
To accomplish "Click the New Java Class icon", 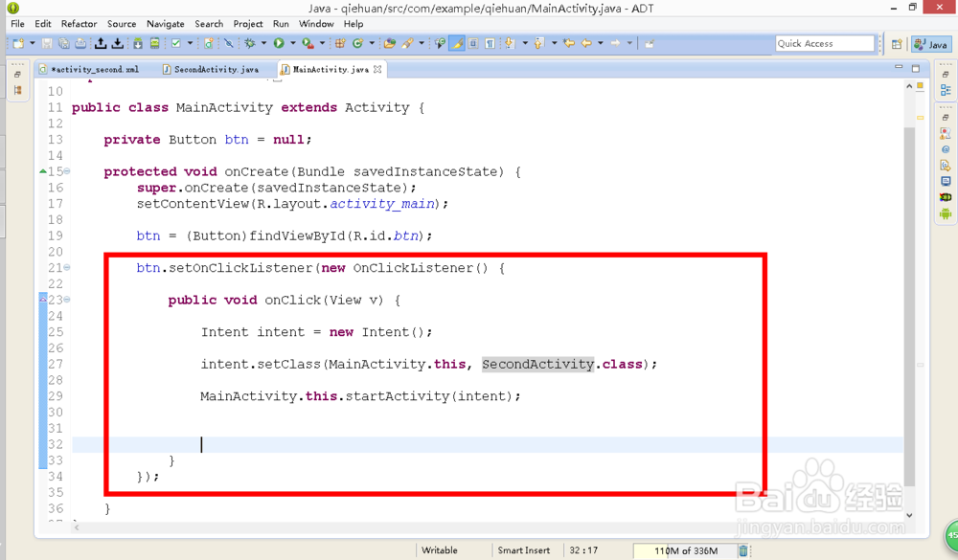I will pyautogui.click(x=358, y=43).
